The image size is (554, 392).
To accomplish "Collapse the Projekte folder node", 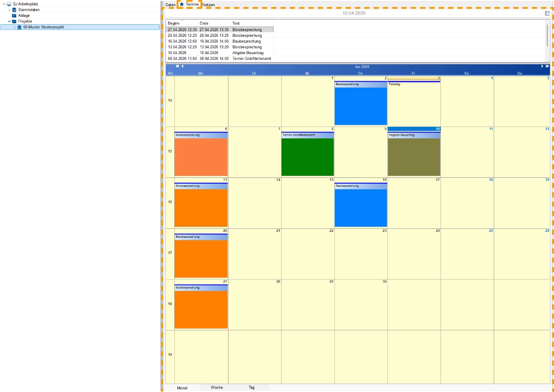I will pos(9,21).
